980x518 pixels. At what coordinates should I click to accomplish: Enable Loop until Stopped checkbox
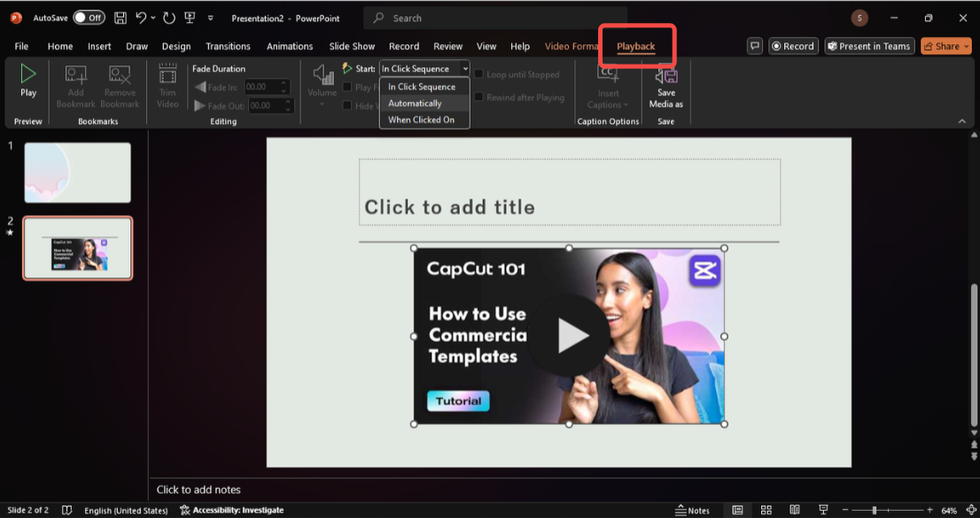point(478,74)
